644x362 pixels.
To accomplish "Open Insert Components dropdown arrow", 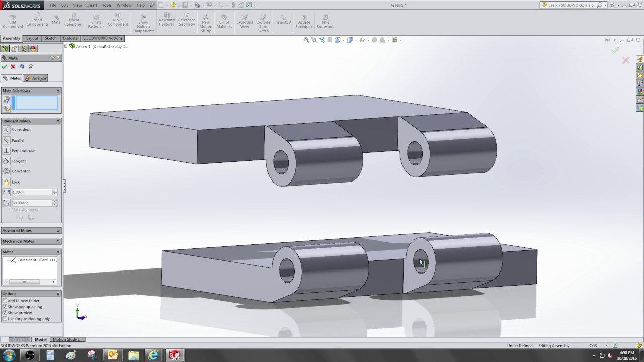I will tap(37, 31).
